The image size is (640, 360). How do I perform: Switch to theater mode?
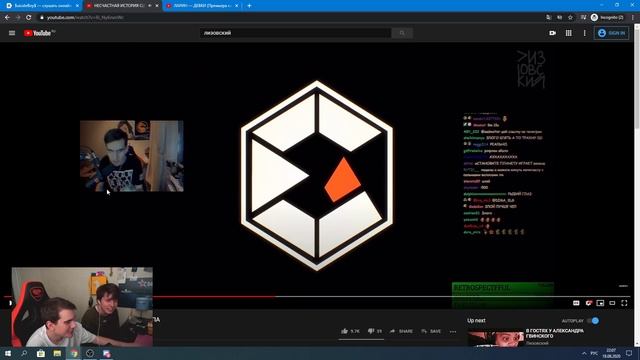tap(612, 303)
